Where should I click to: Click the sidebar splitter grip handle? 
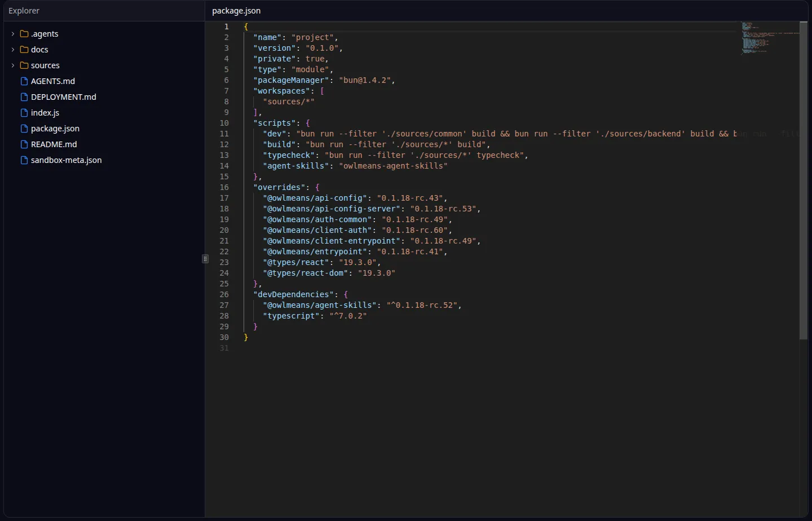pyautogui.click(x=205, y=259)
